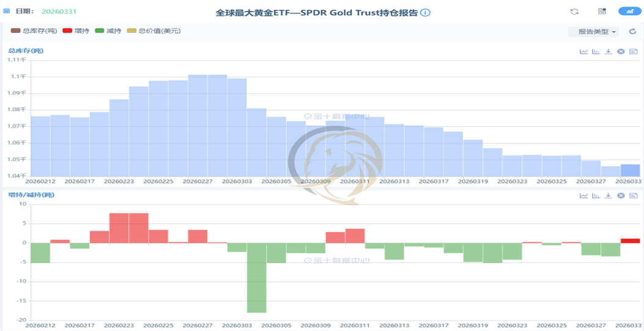644x331 pixels.
Task: Click the 20260227 bar in 总库存 chart
Action: (x=197, y=125)
